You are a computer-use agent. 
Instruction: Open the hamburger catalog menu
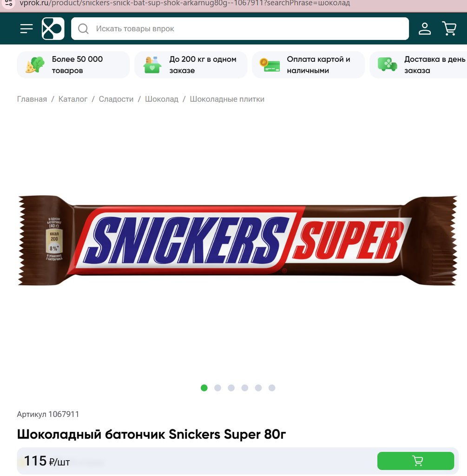[26, 29]
